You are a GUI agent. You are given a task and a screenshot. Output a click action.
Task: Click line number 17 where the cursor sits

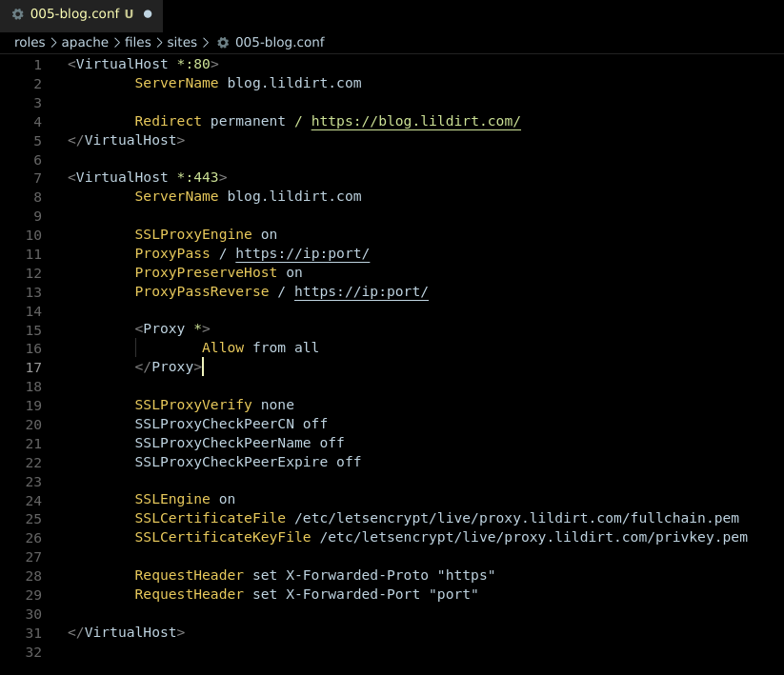33,367
